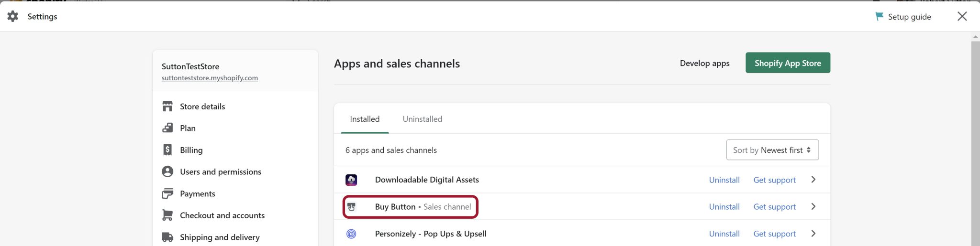The image size is (980, 246).
Task: Expand Downloadable Digital Assets row chevron
Action: 813,180
